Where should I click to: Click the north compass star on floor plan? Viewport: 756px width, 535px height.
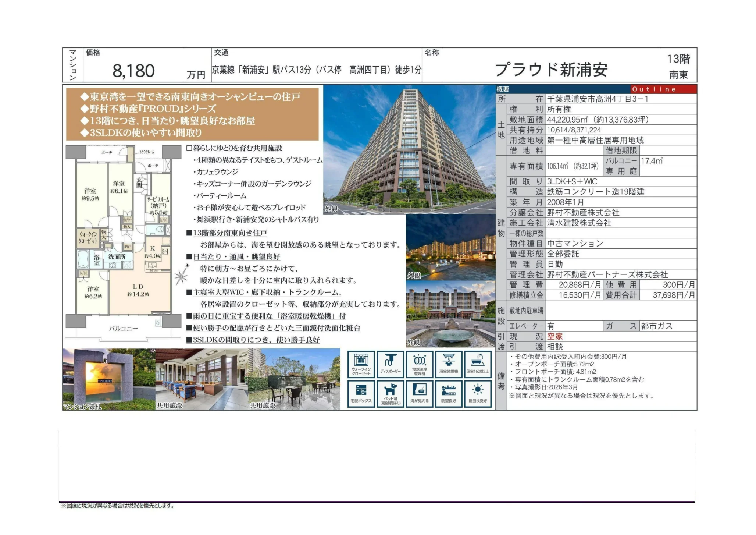pyautogui.click(x=182, y=275)
